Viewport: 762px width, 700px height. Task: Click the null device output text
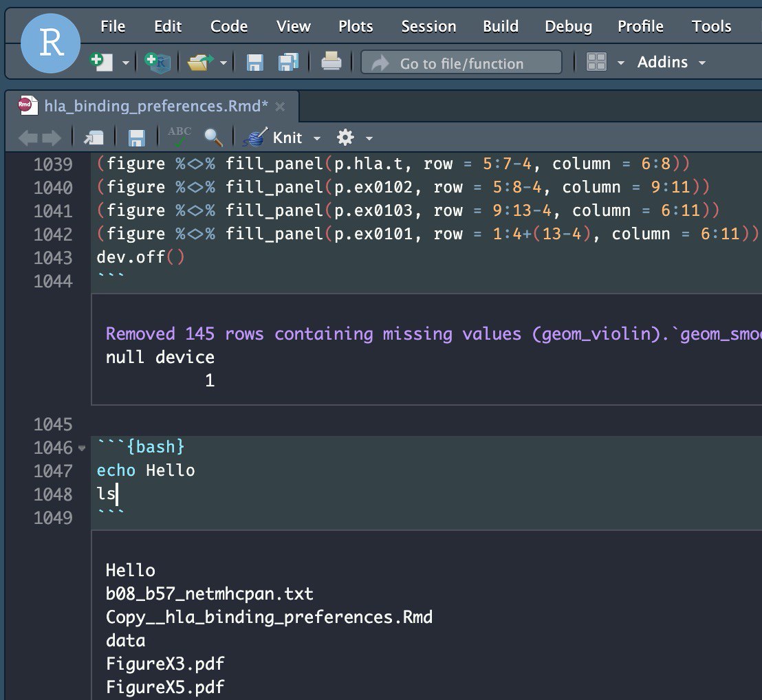160,357
